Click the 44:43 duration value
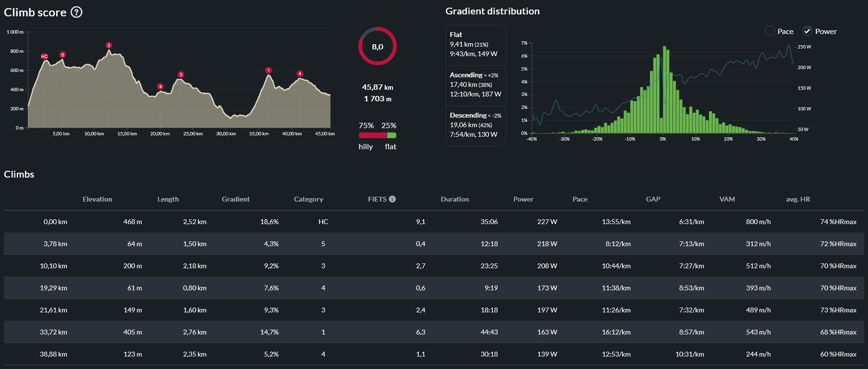Viewport: 868px width, 369px height. (489, 332)
